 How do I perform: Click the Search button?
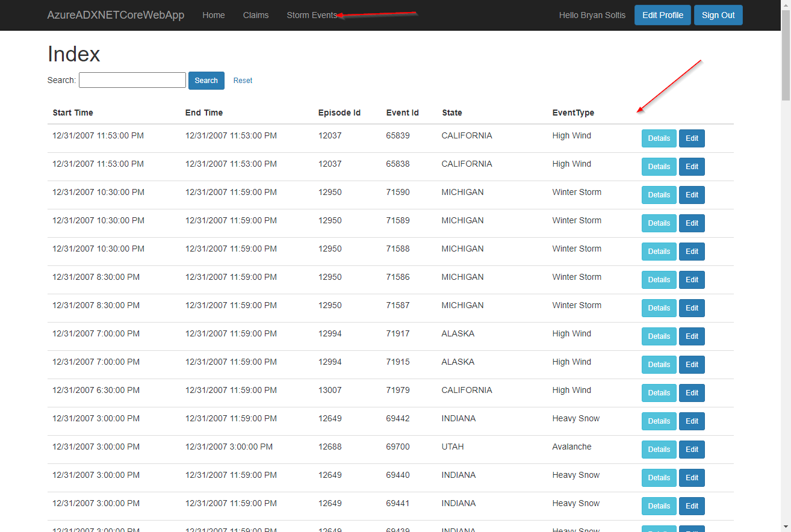(x=206, y=80)
